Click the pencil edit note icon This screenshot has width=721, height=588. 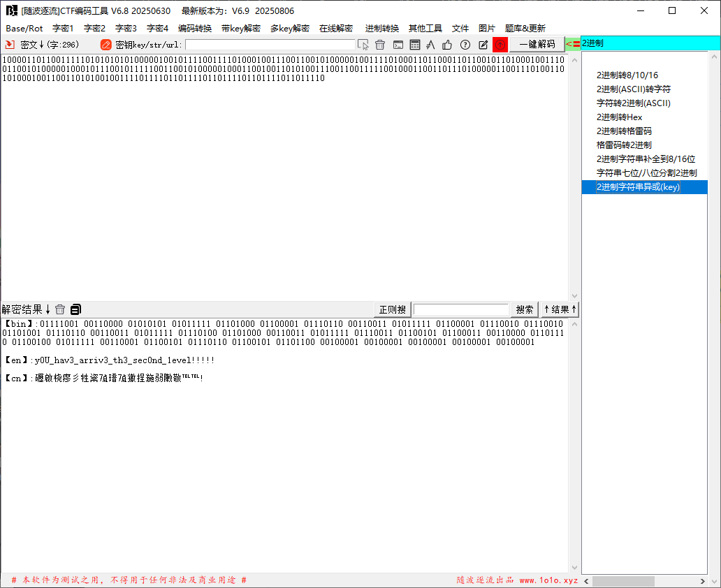point(483,45)
